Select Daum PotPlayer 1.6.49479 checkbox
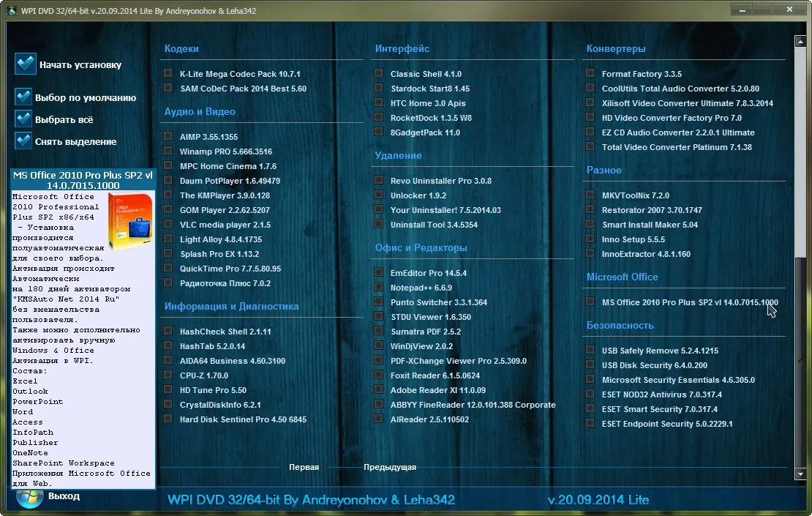Image resolution: width=812 pixels, height=516 pixels. tap(168, 180)
